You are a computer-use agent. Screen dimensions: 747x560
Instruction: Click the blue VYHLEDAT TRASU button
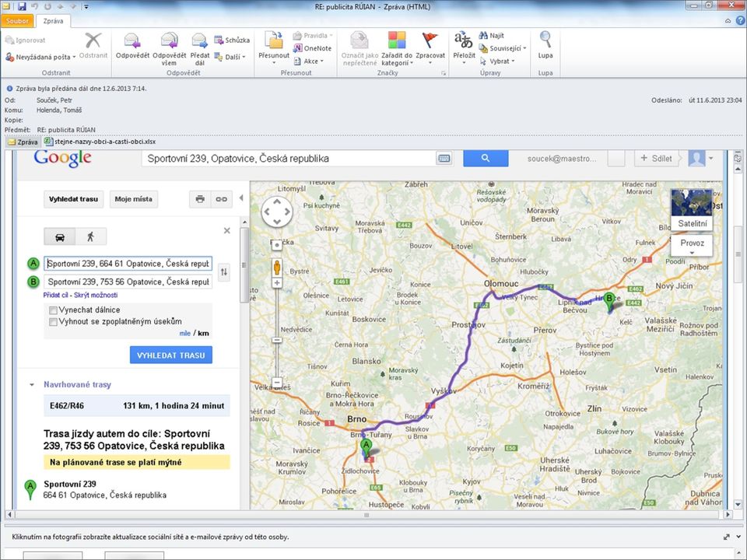(x=171, y=355)
